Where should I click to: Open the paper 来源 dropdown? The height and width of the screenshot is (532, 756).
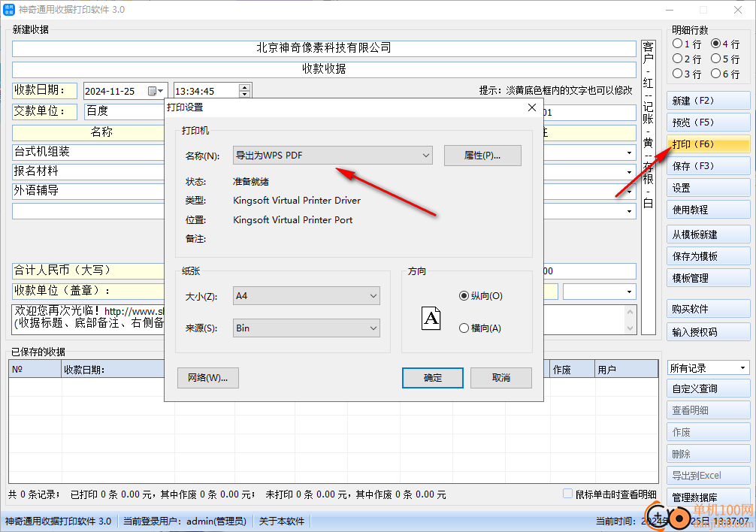(306, 328)
